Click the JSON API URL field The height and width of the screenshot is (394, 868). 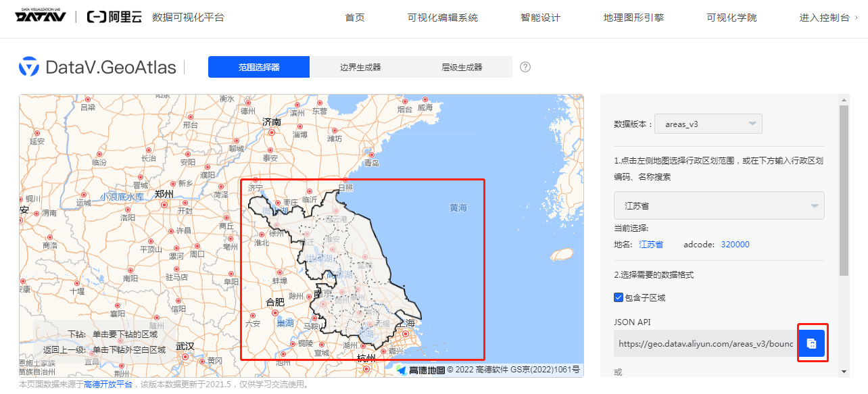[705, 343]
